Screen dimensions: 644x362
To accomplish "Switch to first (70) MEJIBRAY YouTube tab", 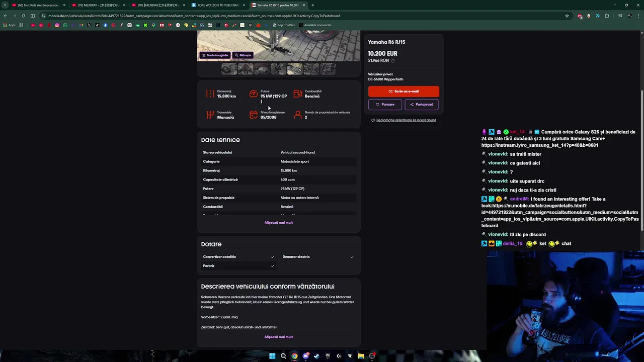I will (x=98, y=5).
